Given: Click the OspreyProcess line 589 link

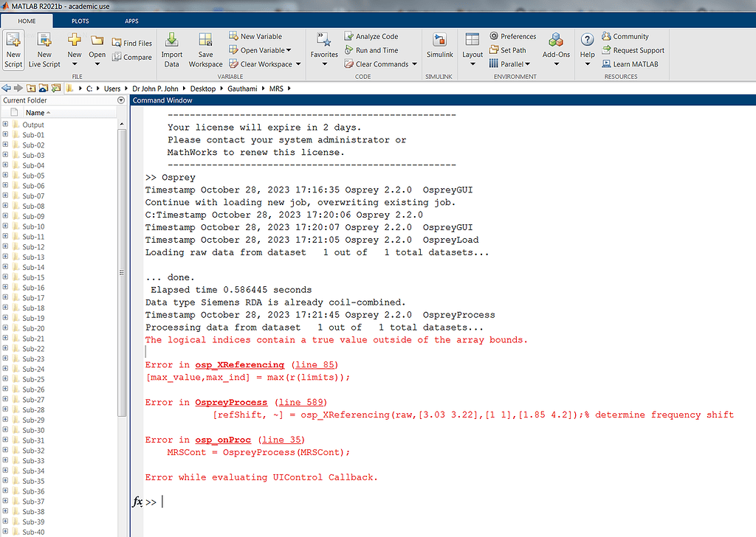Looking at the screenshot, I should (230, 402).
